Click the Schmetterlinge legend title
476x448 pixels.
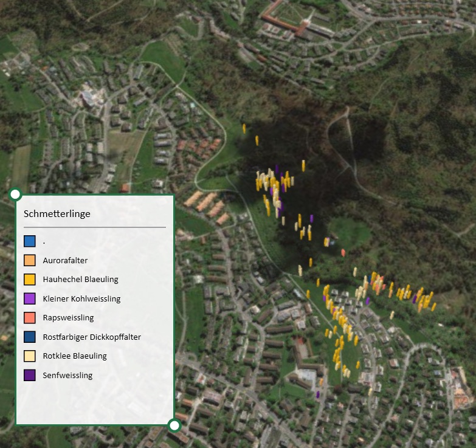coord(57,214)
